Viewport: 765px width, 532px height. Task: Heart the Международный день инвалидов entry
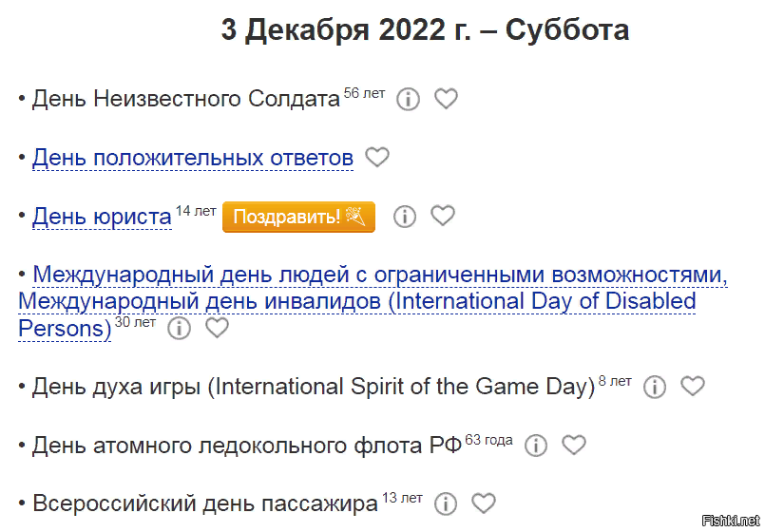pyautogui.click(x=218, y=329)
